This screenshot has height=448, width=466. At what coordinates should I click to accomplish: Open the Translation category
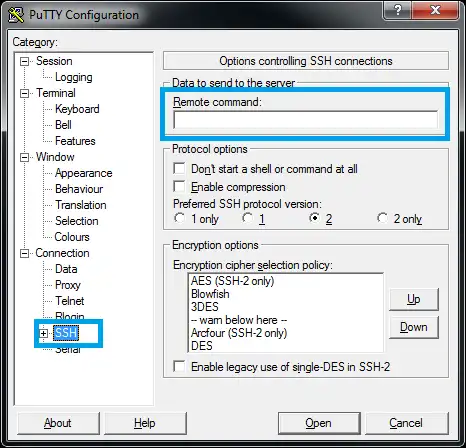pos(81,205)
